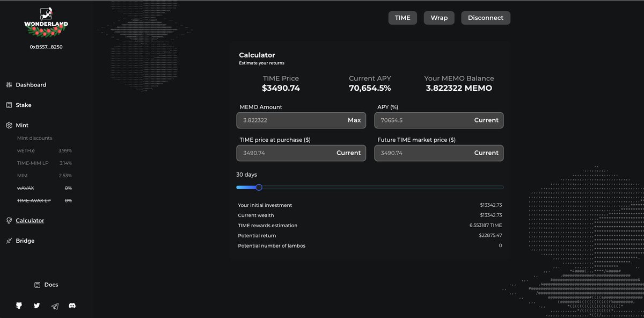This screenshot has height=318, width=644.
Task: Focus the MEMO Amount input
Action: [301, 120]
